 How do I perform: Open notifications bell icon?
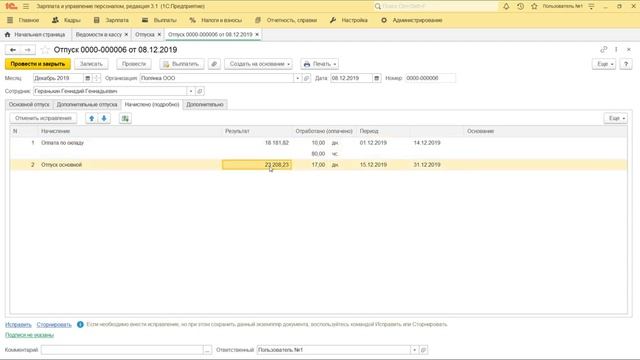tap(506, 6)
